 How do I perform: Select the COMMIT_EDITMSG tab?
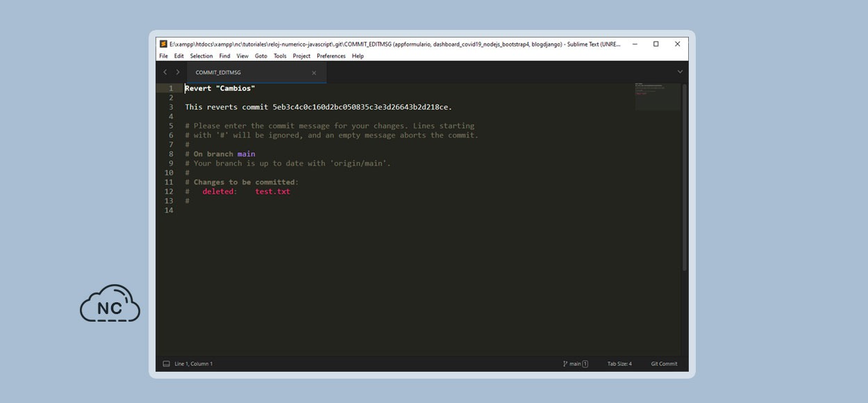pos(256,72)
